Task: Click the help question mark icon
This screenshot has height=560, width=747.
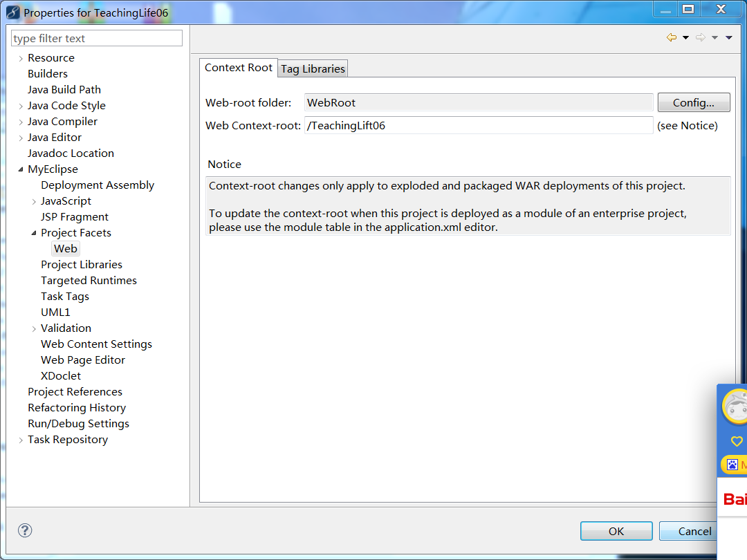Action: point(25,530)
